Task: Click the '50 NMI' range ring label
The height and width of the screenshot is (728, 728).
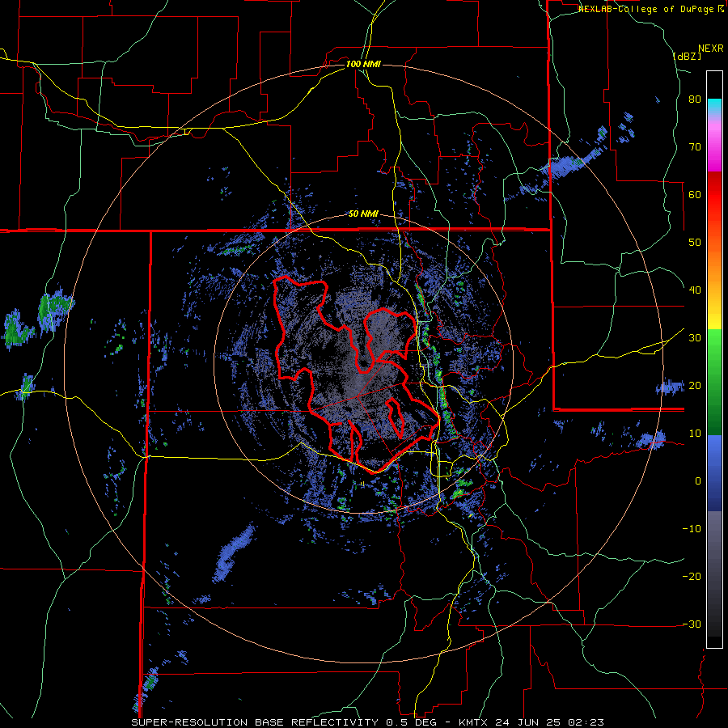Action: coord(363,214)
